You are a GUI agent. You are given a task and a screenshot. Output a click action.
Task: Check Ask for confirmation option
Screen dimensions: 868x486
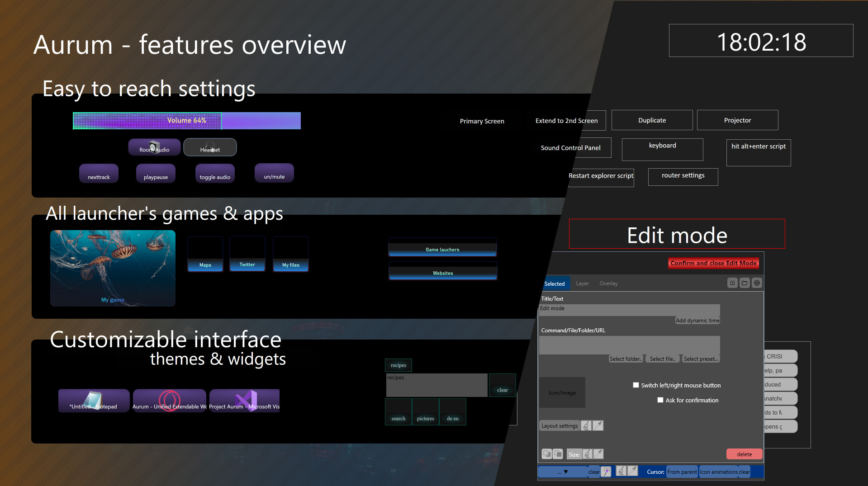(x=660, y=400)
